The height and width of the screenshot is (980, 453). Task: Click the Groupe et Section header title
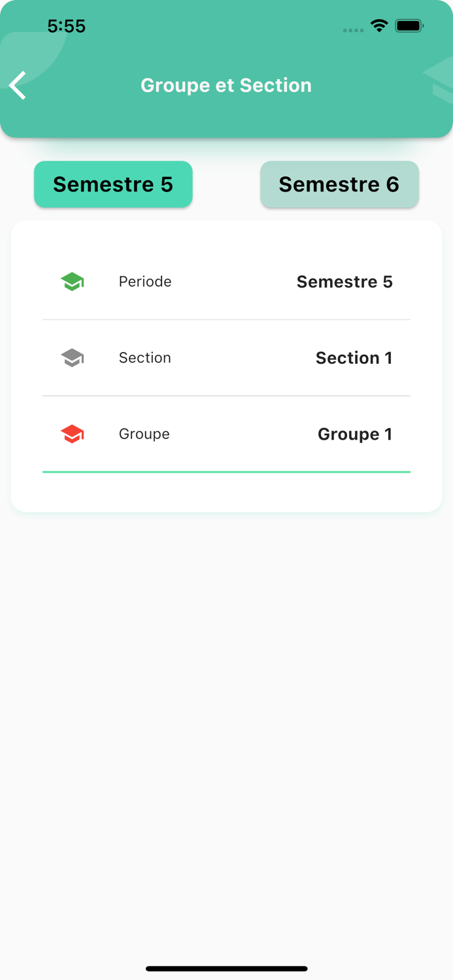coord(226,86)
